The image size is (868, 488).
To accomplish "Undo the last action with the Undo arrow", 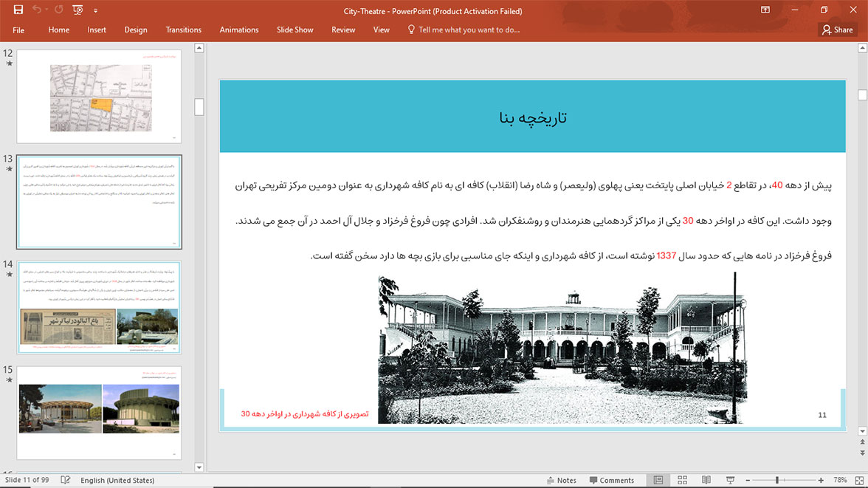I will (x=37, y=10).
